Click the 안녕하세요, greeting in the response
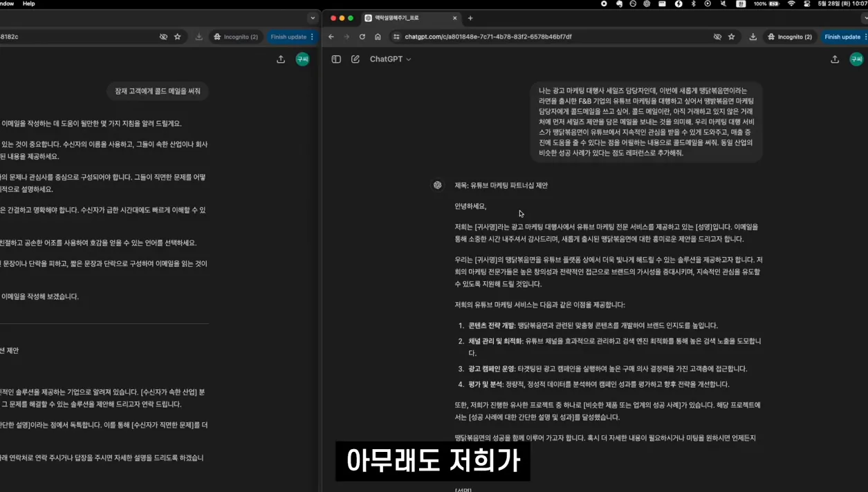This screenshot has width=868, height=492. click(470, 206)
